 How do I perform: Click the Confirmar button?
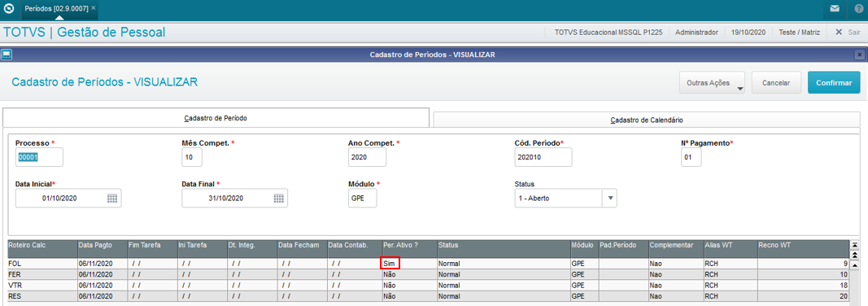tap(834, 82)
